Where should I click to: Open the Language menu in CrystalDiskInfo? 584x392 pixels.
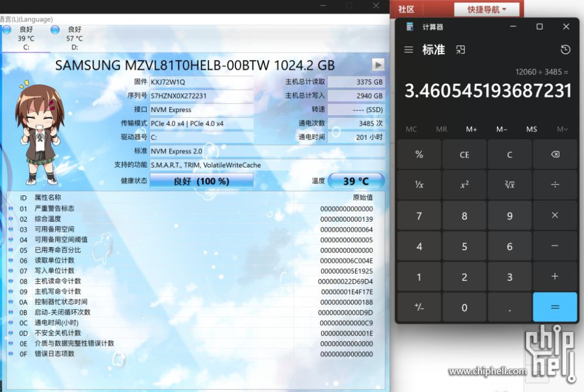click(x=26, y=19)
